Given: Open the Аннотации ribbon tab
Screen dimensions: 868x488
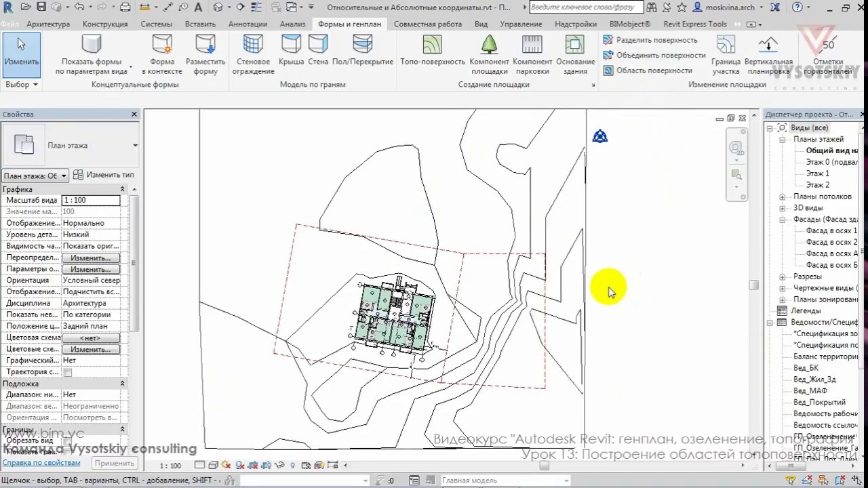Looking at the screenshot, I should pos(248,24).
